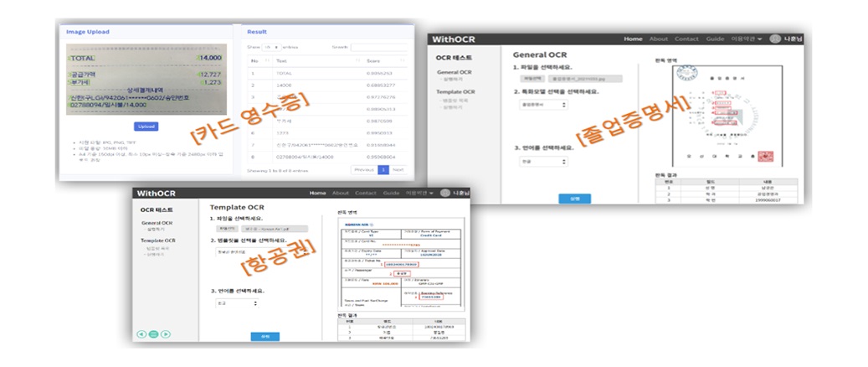The height and width of the screenshot is (367, 868).
Task: Open Contact in General OCR navbar
Action: (x=686, y=39)
